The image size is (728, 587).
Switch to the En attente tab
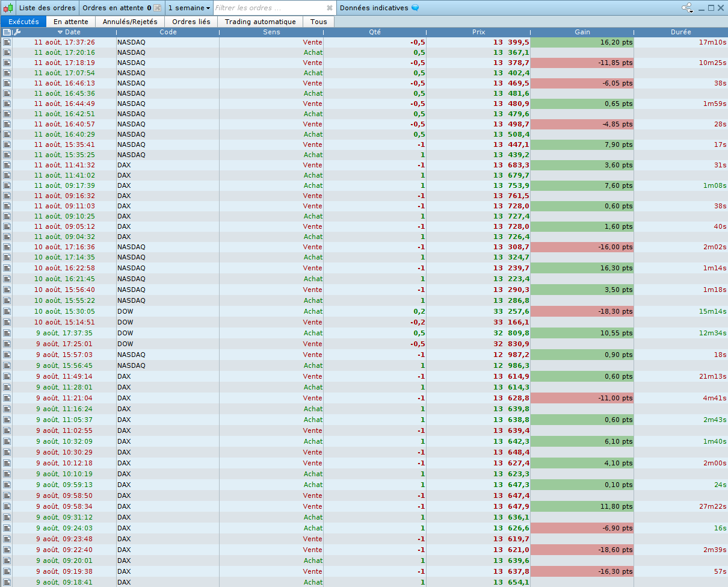[71, 22]
